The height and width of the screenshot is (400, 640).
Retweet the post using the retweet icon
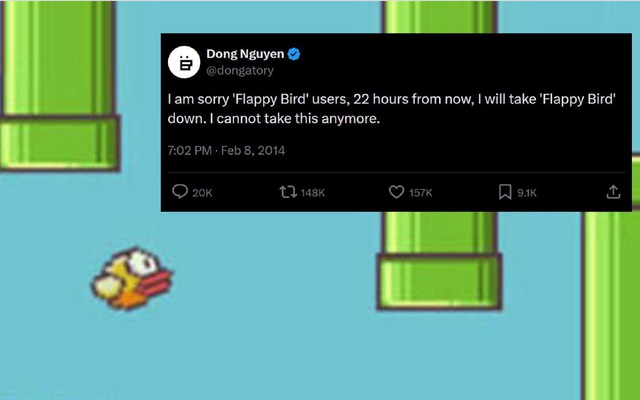[288, 192]
